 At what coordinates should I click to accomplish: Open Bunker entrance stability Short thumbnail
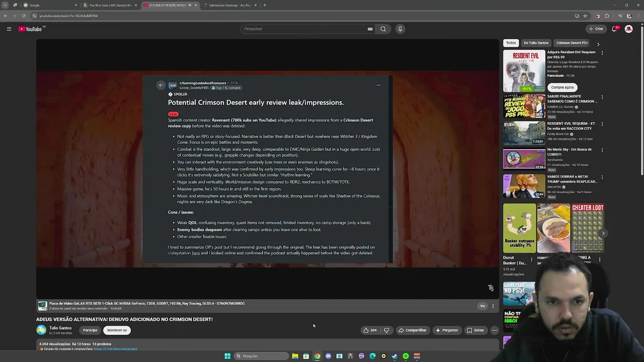[x=519, y=228]
